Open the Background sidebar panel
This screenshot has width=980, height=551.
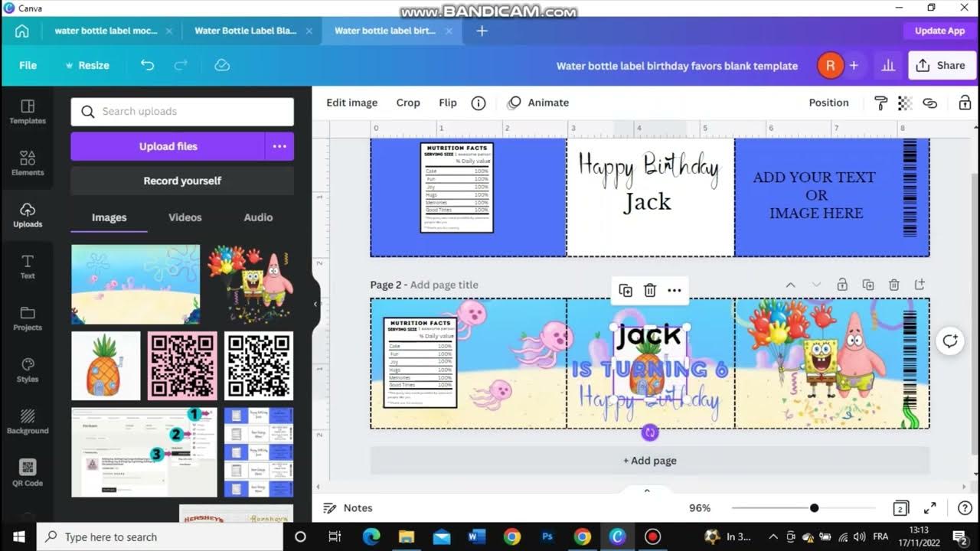coord(28,422)
